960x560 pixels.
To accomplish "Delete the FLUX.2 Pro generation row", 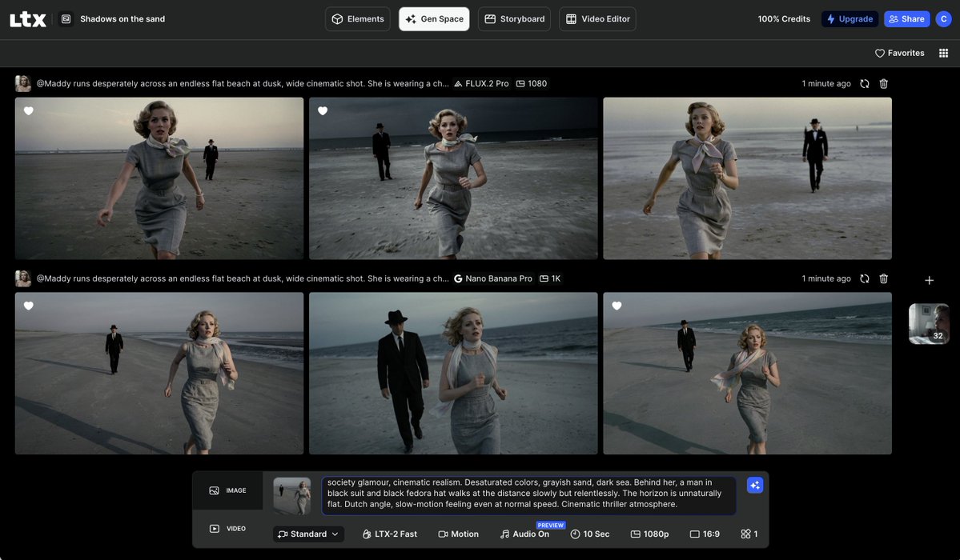I will click(884, 84).
